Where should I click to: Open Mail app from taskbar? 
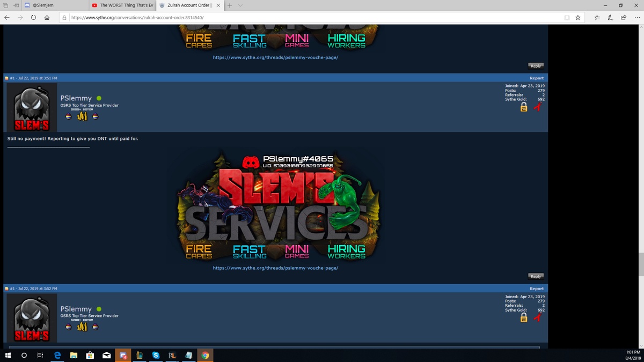click(106, 355)
